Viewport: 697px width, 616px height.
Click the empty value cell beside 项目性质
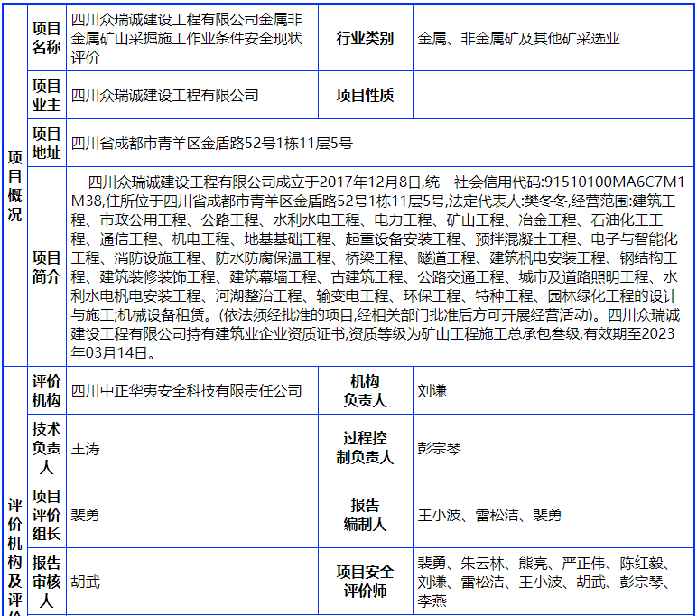pos(553,95)
